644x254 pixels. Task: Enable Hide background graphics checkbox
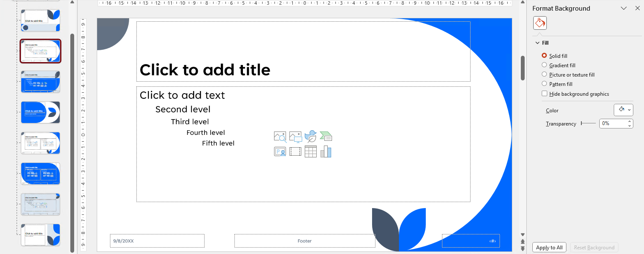tap(544, 94)
